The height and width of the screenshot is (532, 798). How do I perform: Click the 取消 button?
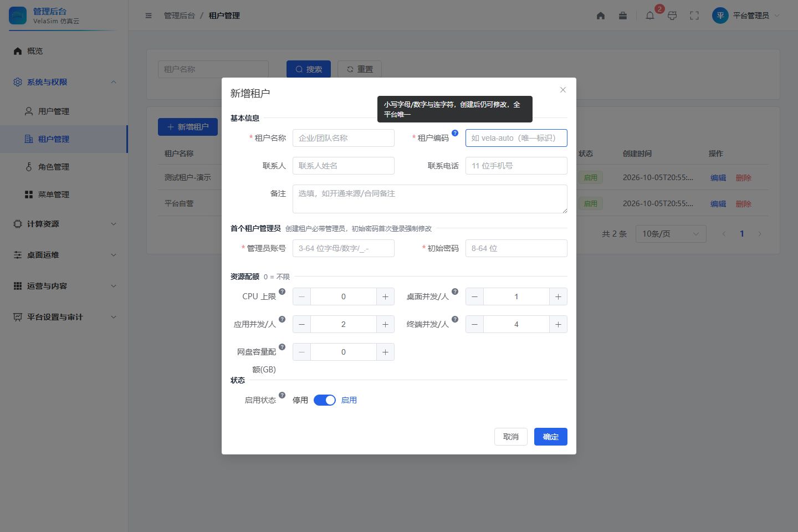tap(511, 437)
